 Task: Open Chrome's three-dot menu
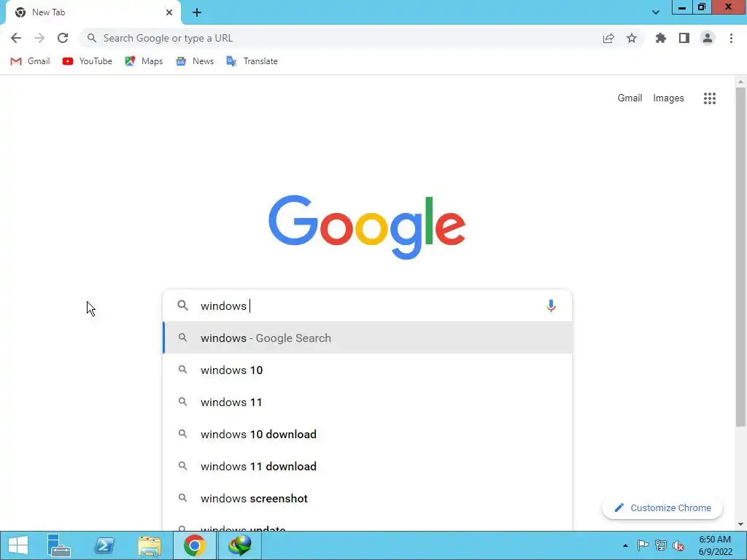tap(731, 38)
